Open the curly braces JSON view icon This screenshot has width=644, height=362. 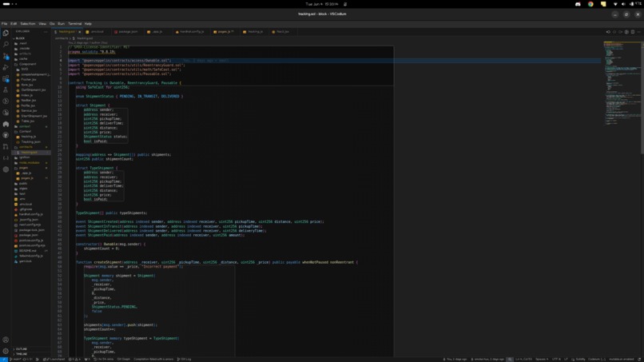pyautogui.click(x=6, y=157)
